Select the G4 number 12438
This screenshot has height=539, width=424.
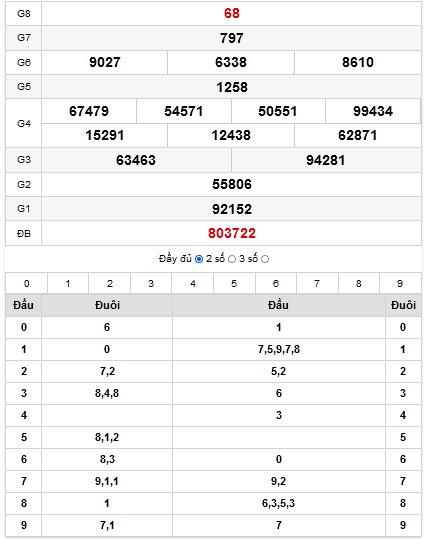tap(231, 135)
